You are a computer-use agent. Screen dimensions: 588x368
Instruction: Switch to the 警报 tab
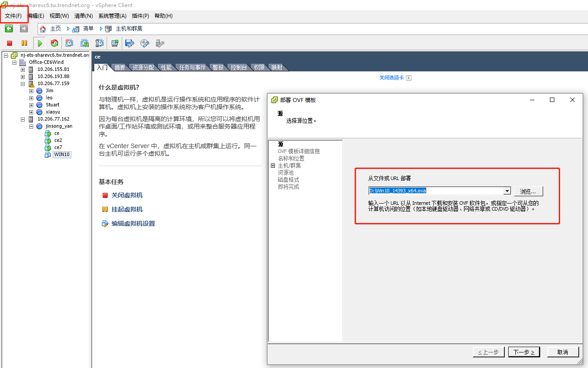[x=218, y=67]
